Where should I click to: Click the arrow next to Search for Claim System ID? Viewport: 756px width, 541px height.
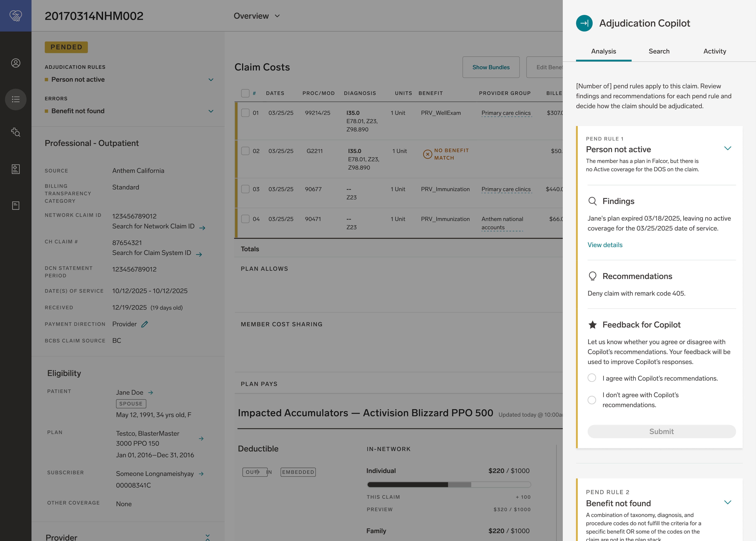[x=199, y=254]
